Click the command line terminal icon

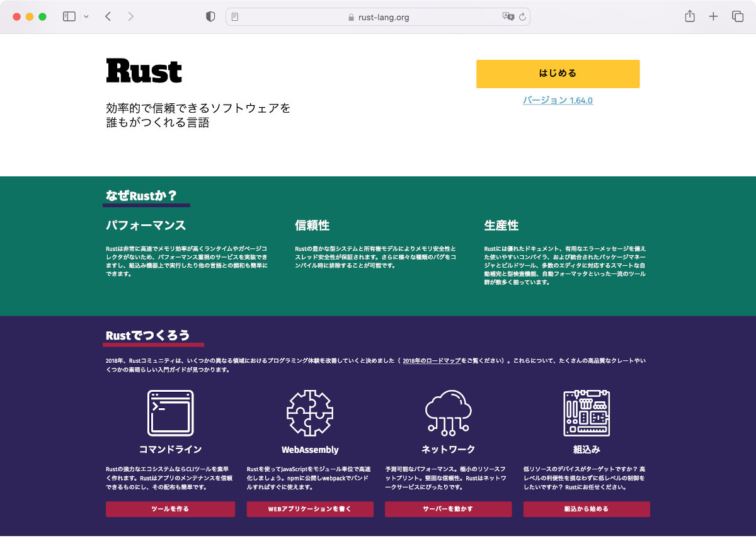click(170, 413)
